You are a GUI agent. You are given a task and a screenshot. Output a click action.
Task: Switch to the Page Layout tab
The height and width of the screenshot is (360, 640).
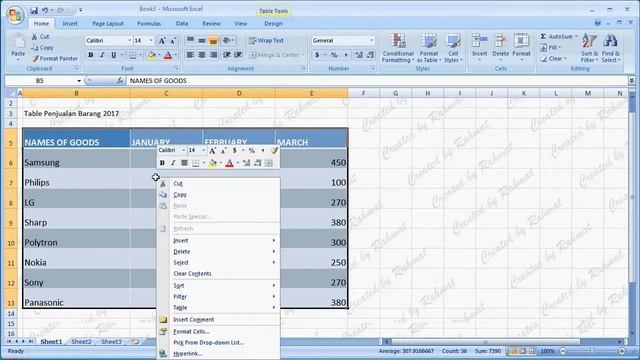click(108, 24)
